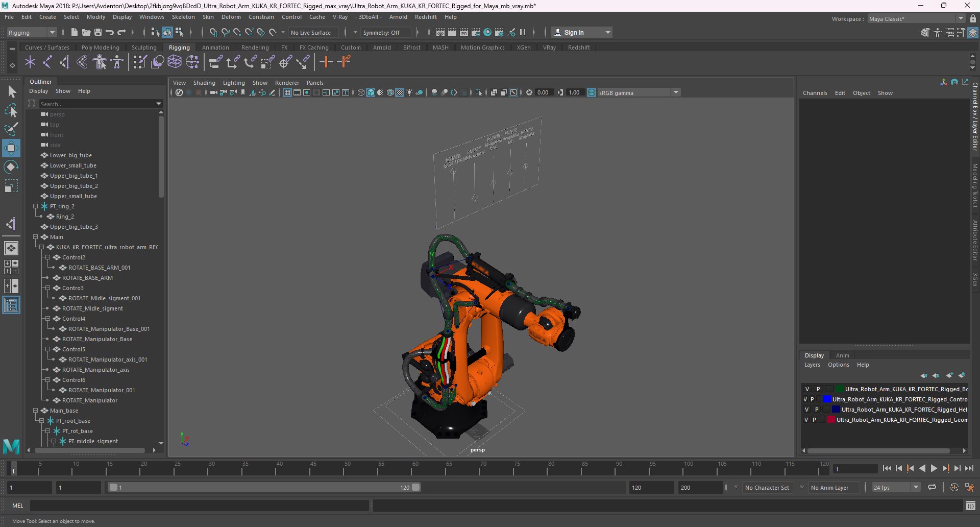Select the Lasso Select tool
This screenshot has width=980, height=527.
click(11, 110)
